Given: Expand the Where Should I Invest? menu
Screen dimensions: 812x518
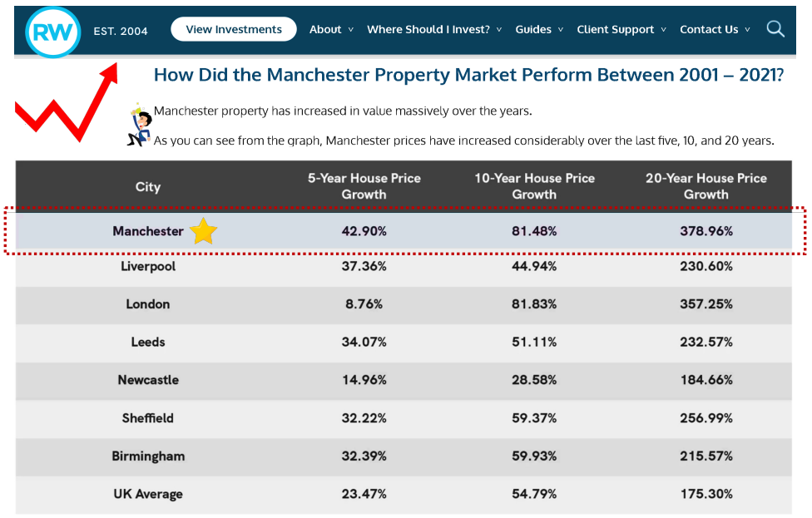Looking at the screenshot, I should pos(434,29).
